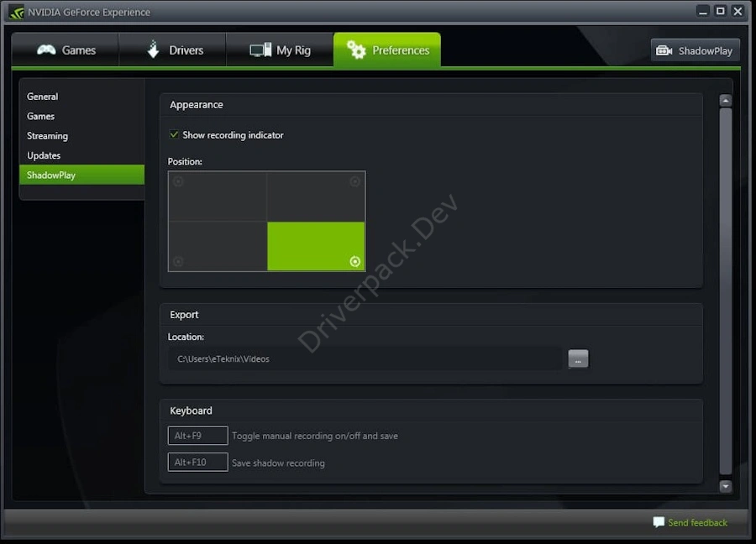Maximize the GeForce Experience window
This screenshot has width=756, height=544.
point(721,11)
